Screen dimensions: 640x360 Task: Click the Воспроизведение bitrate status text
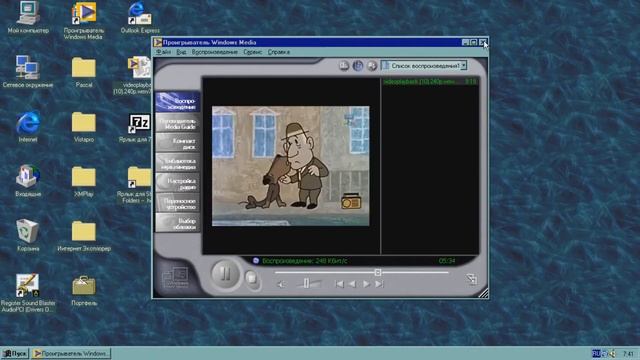pos(304,261)
